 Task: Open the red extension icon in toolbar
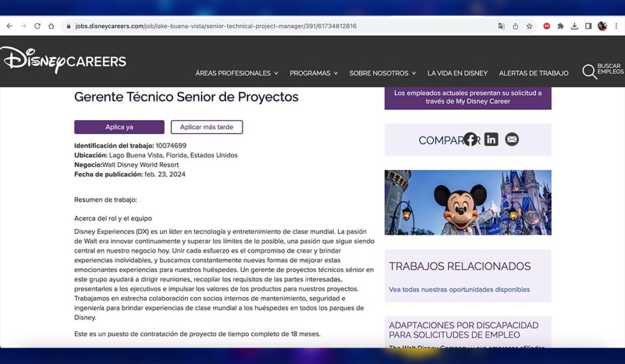coord(547,26)
